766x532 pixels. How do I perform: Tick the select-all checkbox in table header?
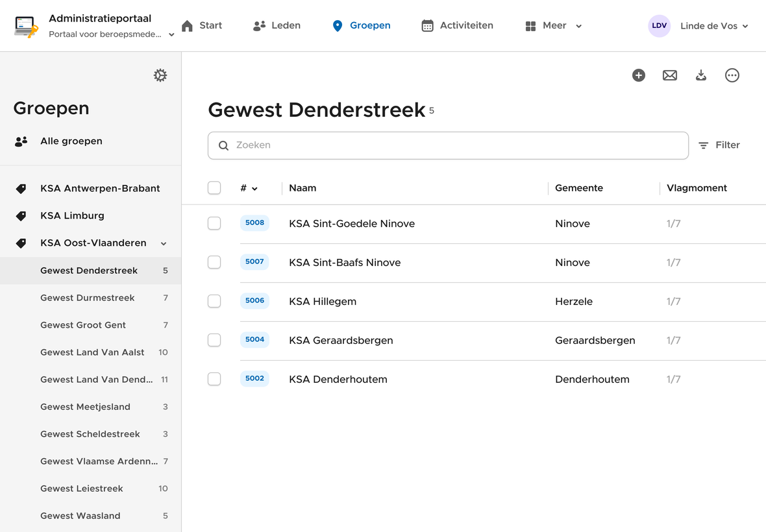pyautogui.click(x=214, y=188)
